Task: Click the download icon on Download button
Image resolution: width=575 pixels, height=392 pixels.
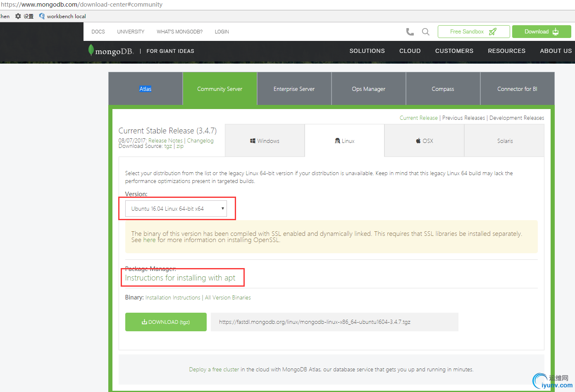Action: coord(556,32)
